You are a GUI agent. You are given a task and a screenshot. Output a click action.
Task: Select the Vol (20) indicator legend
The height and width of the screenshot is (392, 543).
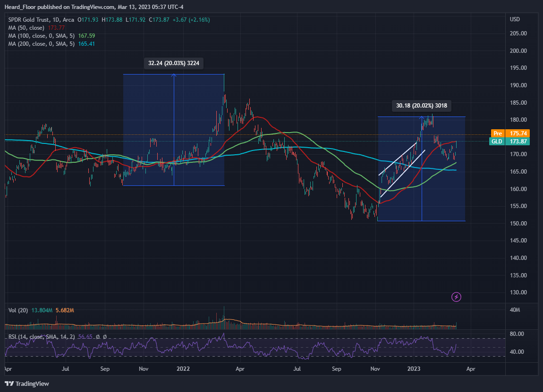pyautogui.click(x=18, y=310)
